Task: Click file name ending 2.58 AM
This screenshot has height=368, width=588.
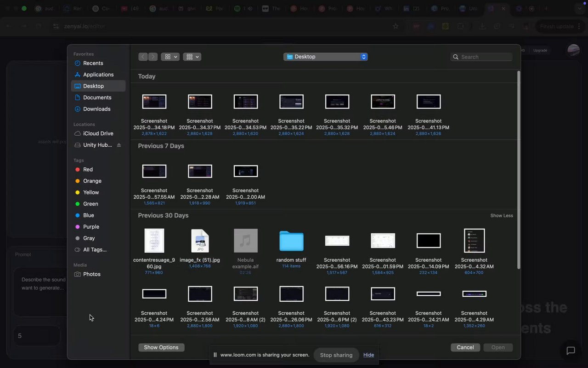Action: [x=200, y=316]
